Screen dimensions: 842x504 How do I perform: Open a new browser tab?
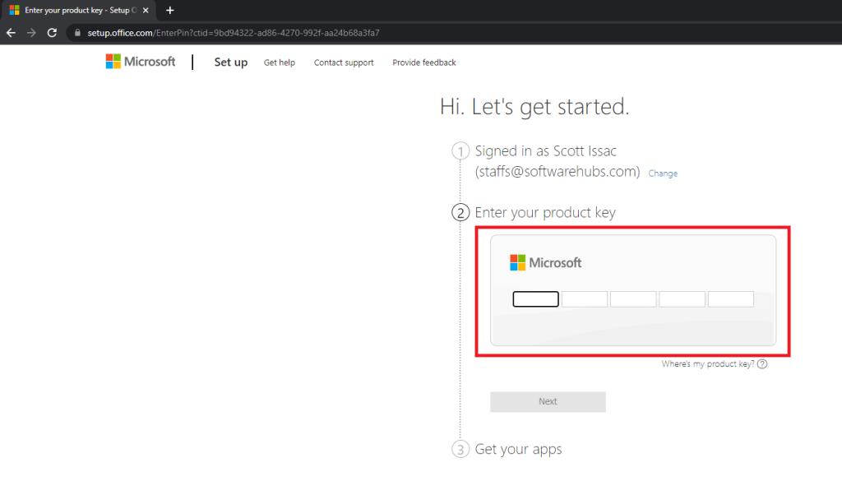(169, 10)
